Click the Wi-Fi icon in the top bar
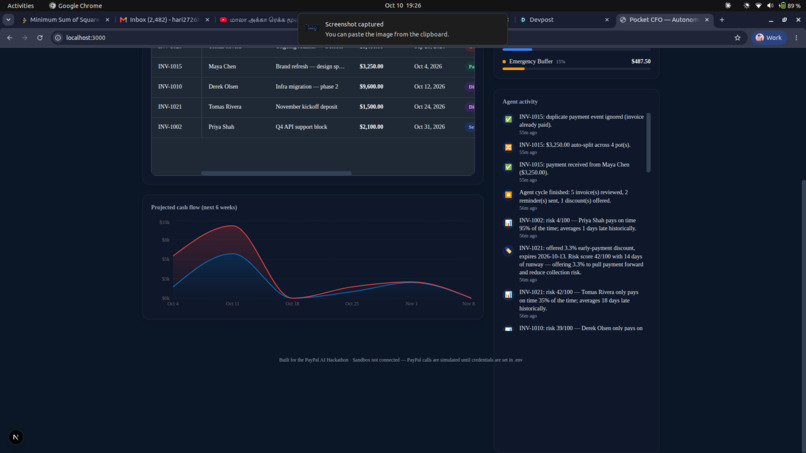 tap(758, 6)
